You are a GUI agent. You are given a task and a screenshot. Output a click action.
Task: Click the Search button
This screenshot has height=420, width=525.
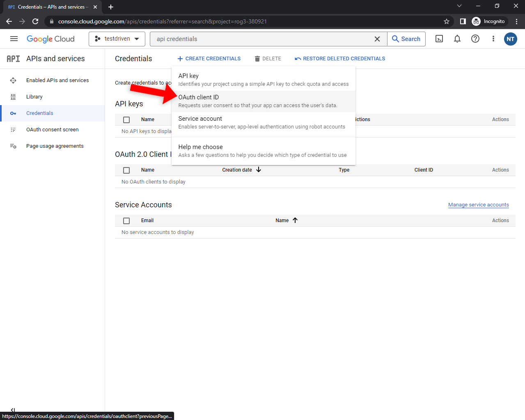point(406,39)
